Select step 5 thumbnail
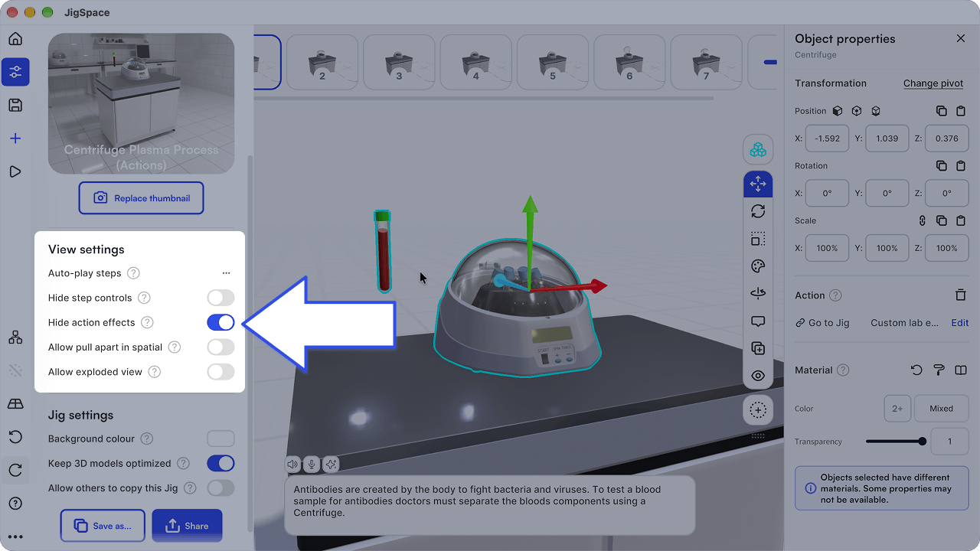This screenshot has width=980, height=551. [x=553, y=62]
